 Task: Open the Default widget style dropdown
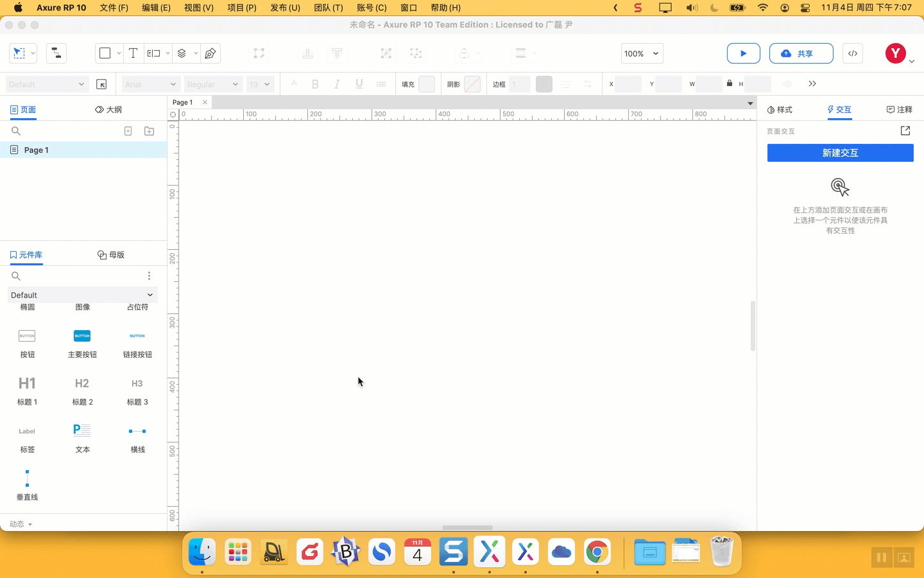pyautogui.click(x=46, y=84)
